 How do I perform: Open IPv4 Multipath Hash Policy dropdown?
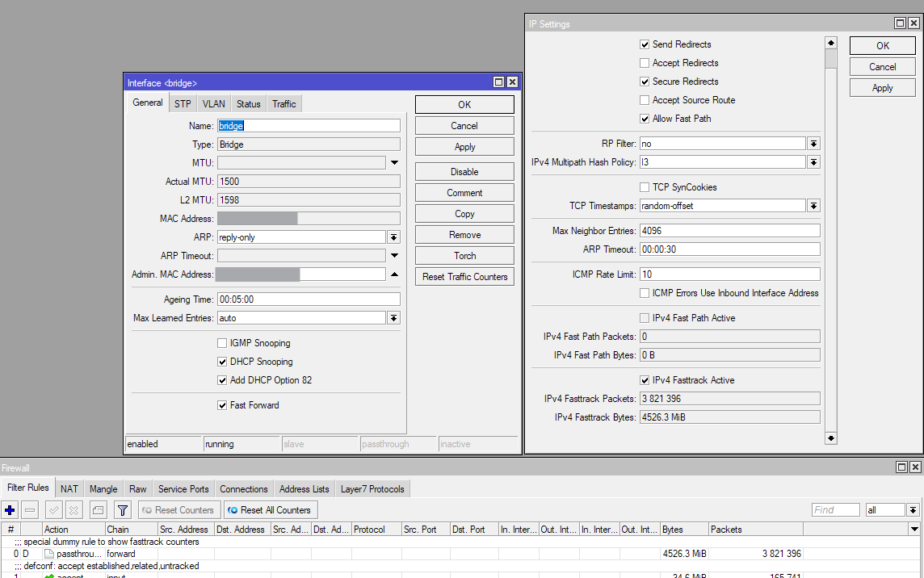[814, 162]
